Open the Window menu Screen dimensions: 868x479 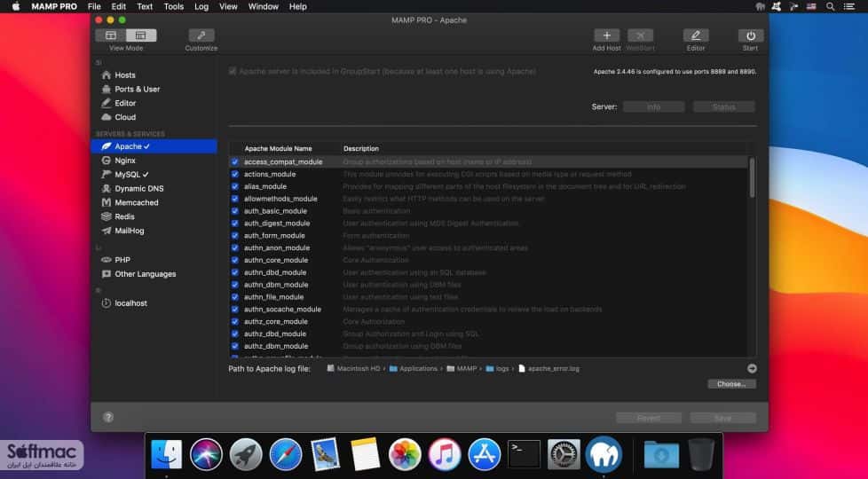pos(264,6)
